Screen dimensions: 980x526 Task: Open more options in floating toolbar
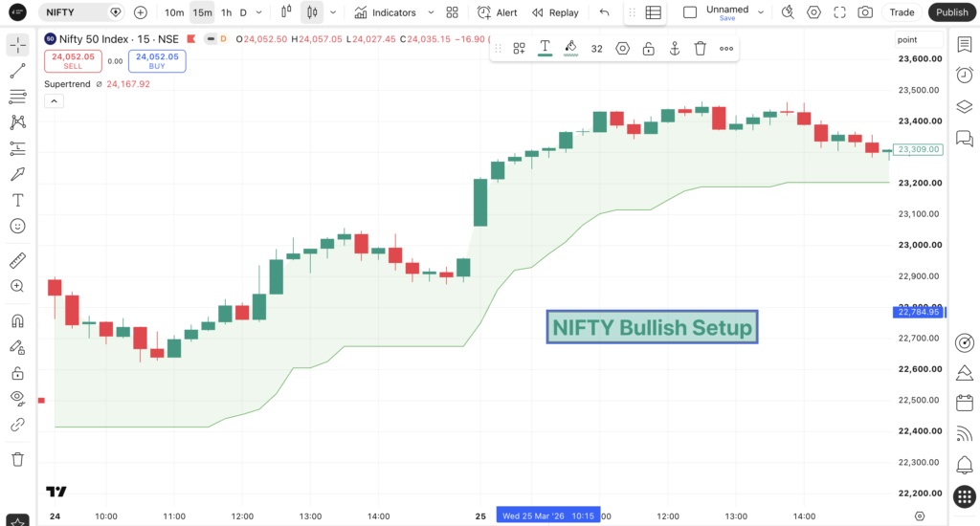pyautogui.click(x=726, y=49)
